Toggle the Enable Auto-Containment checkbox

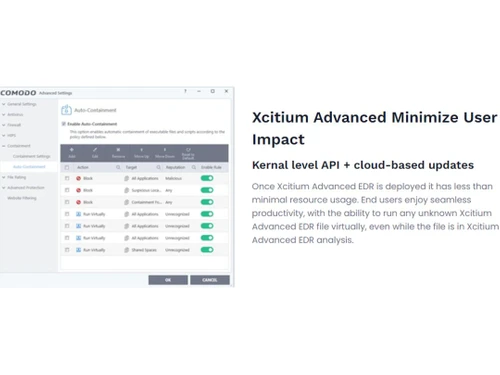[64, 124]
